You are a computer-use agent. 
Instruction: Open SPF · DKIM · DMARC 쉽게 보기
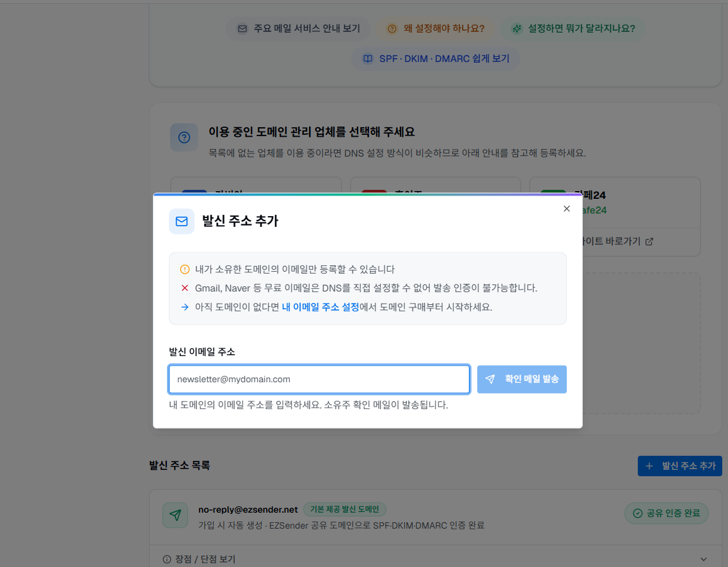436,58
